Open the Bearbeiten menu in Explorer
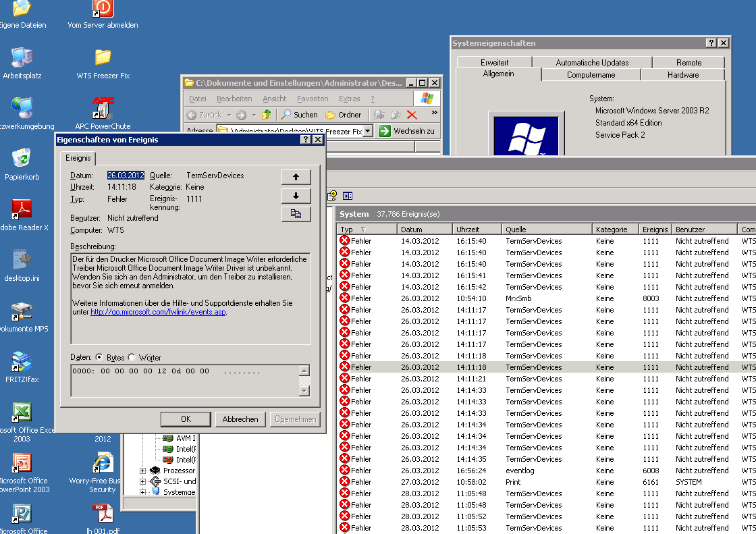 click(234, 99)
